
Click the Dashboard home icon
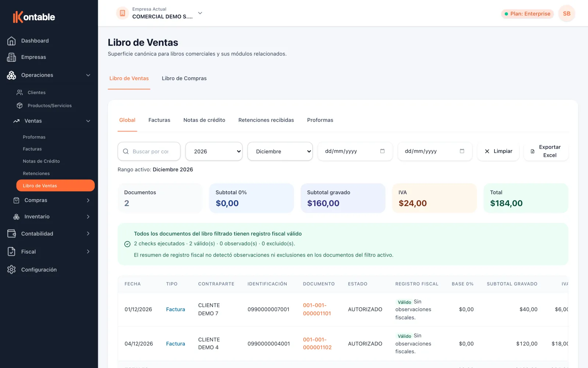point(11,41)
